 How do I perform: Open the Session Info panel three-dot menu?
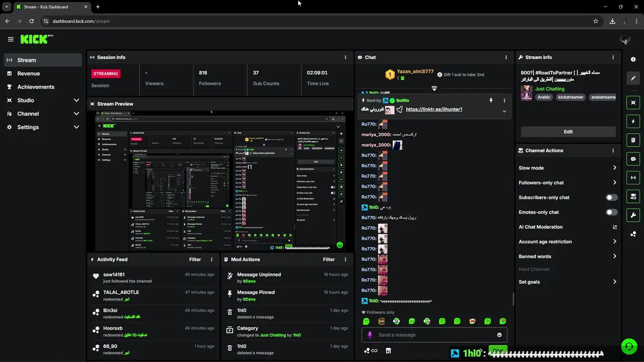(345, 57)
